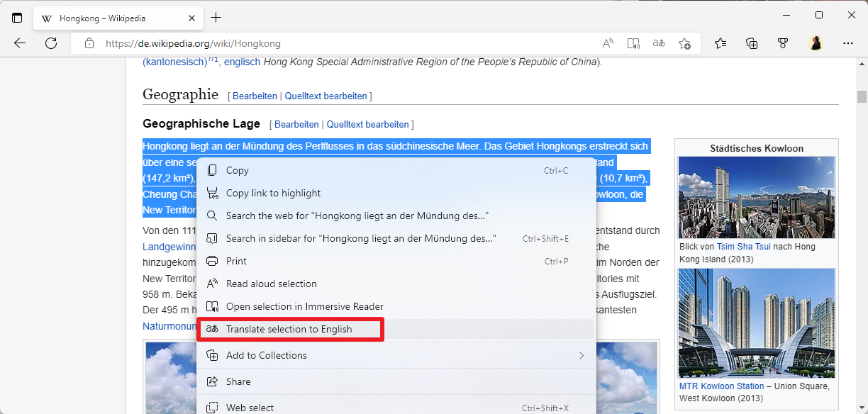Open the Favorites list

(720, 43)
